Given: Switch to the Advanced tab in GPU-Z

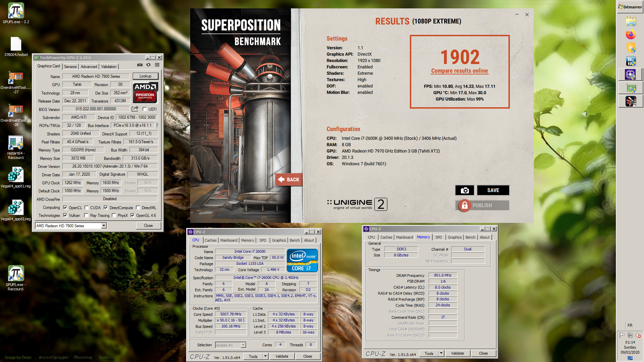Looking at the screenshot, I should (89, 67).
